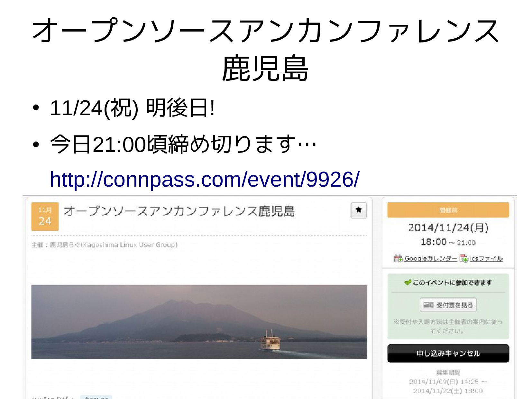This screenshot has width=532, height=399.
Task: Click the 募集期間 application period text
Action: pos(448,373)
